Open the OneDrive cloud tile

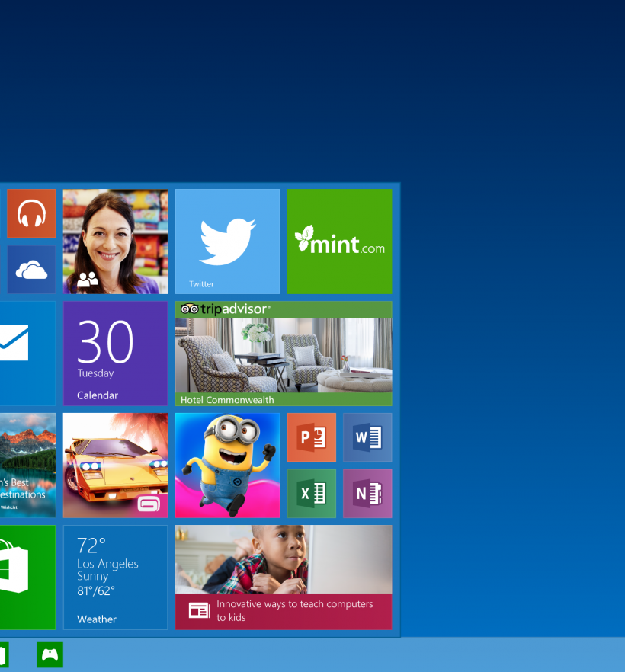pos(31,269)
